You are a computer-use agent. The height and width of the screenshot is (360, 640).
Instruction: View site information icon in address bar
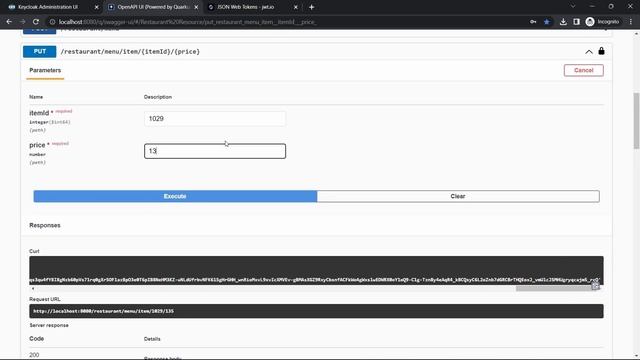point(52,22)
